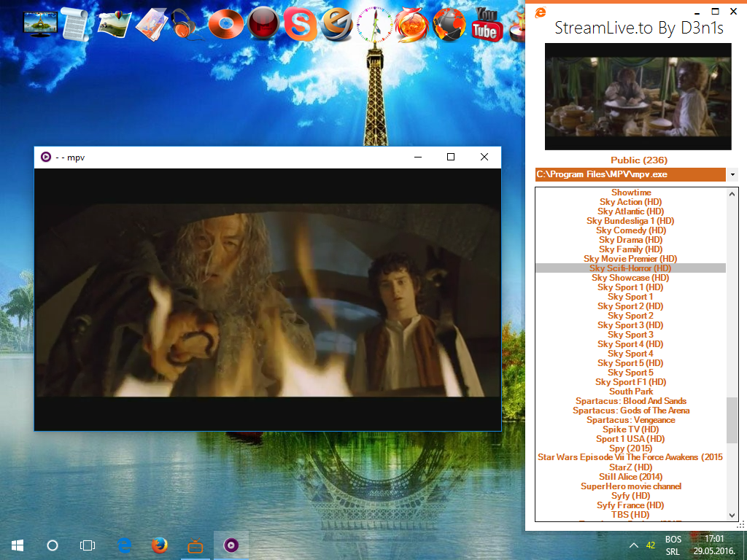The height and width of the screenshot is (560, 747).
Task: Select Spartacus: Blood And Sands
Action: click(x=631, y=401)
